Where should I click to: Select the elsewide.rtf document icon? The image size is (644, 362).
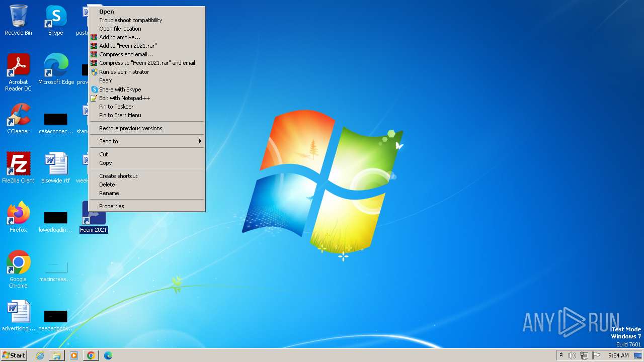pyautogui.click(x=55, y=168)
